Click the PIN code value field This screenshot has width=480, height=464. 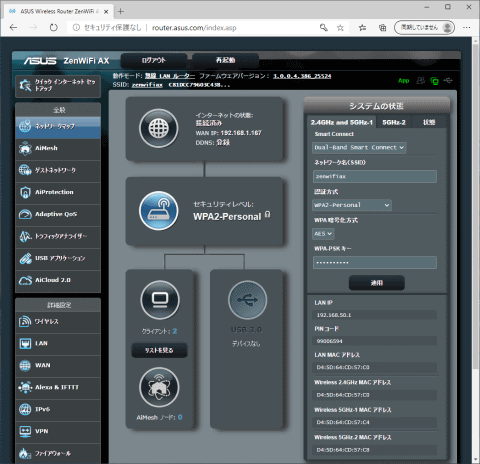(375, 341)
